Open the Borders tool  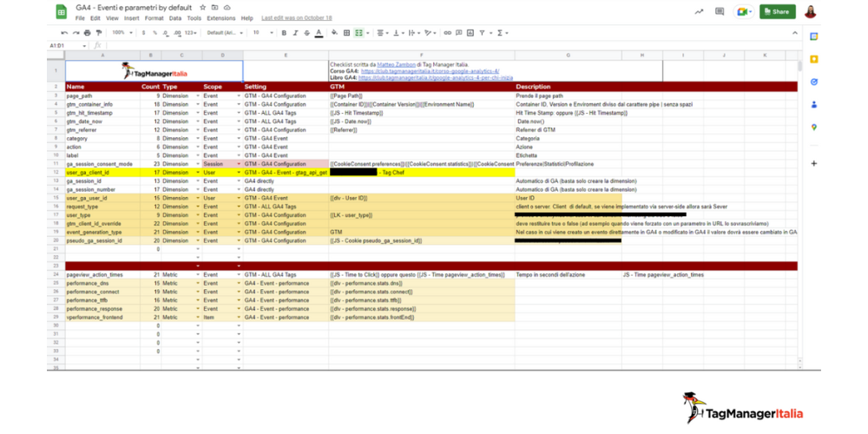click(346, 33)
